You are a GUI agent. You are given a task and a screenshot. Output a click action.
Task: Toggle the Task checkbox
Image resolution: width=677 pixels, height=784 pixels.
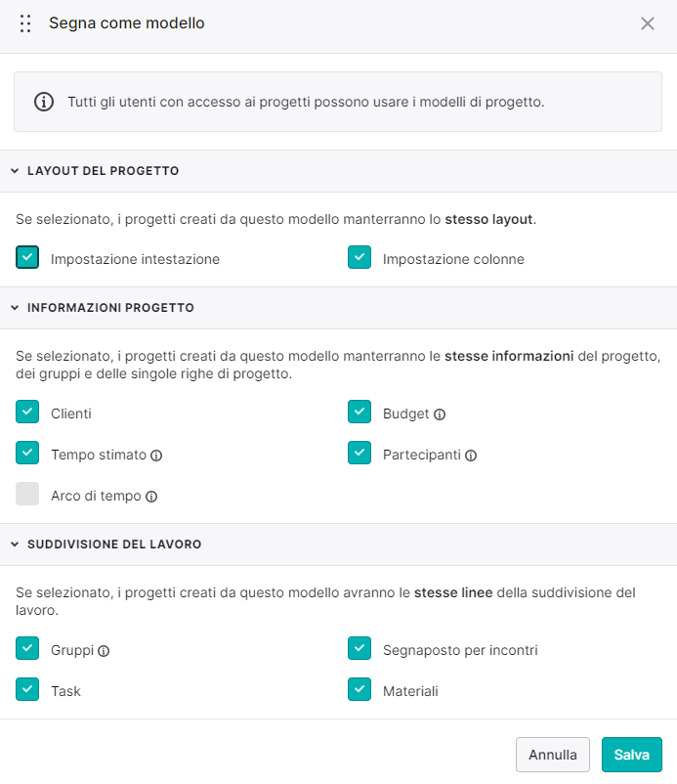[27, 689]
